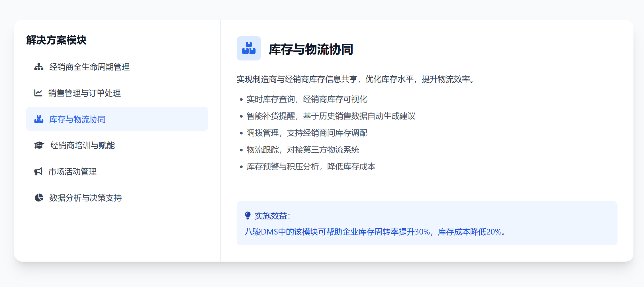Click the graduation cap icon beside 经销商培训与赋能
The image size is (644, 287).
[39, 145]
